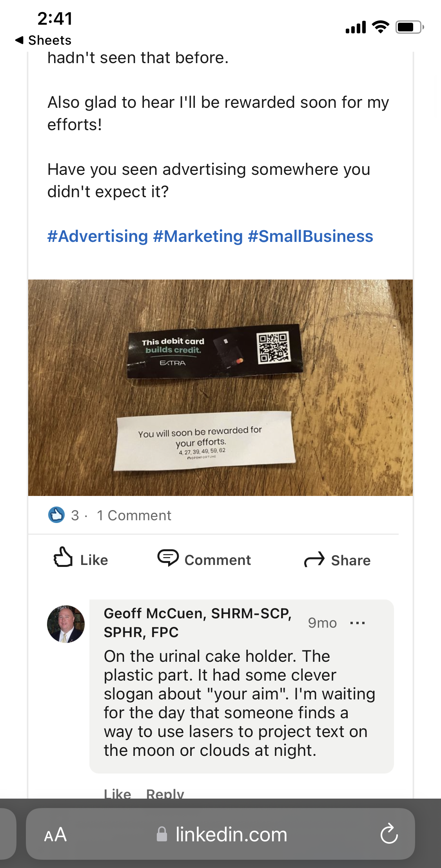This screenshot has height=868, width=441.
Task: View the 3 reactions count
Action: pyautogui.click(x=75, y=516)
